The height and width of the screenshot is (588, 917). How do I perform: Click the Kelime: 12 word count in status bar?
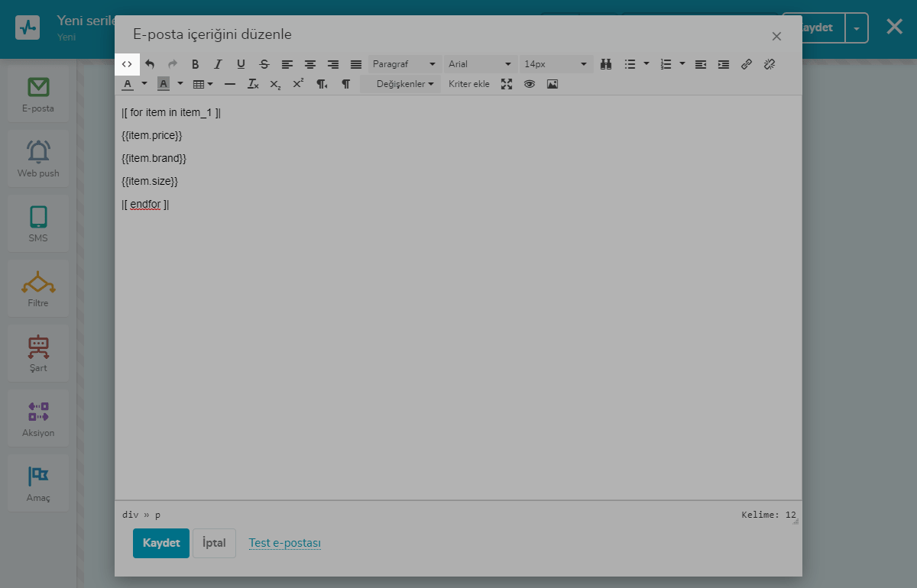(768, 515)
